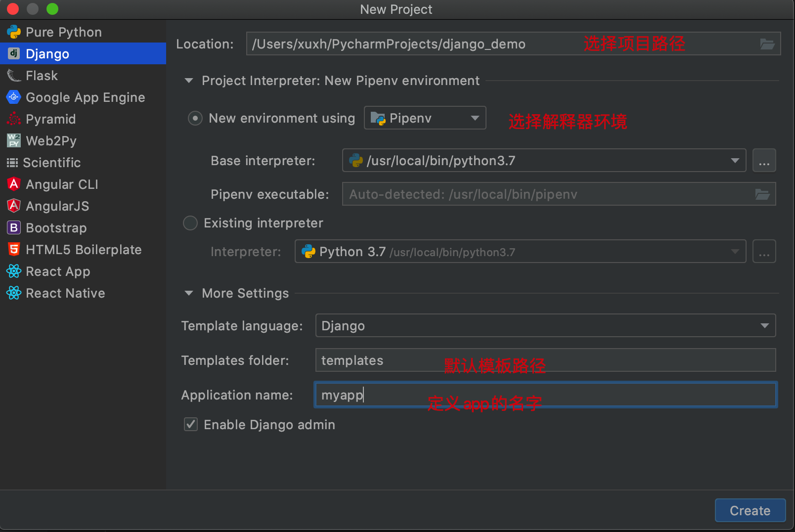Select Existing interpreter radio button
The image size is (795, 532).
190,223
